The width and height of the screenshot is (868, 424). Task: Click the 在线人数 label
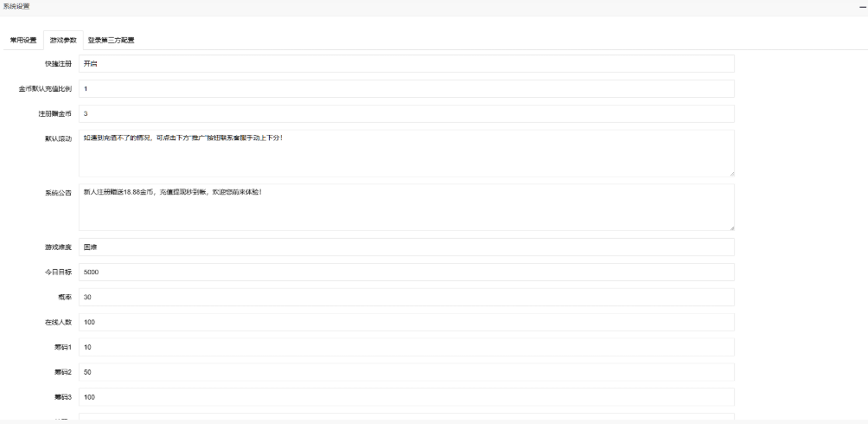coord(59,323)
